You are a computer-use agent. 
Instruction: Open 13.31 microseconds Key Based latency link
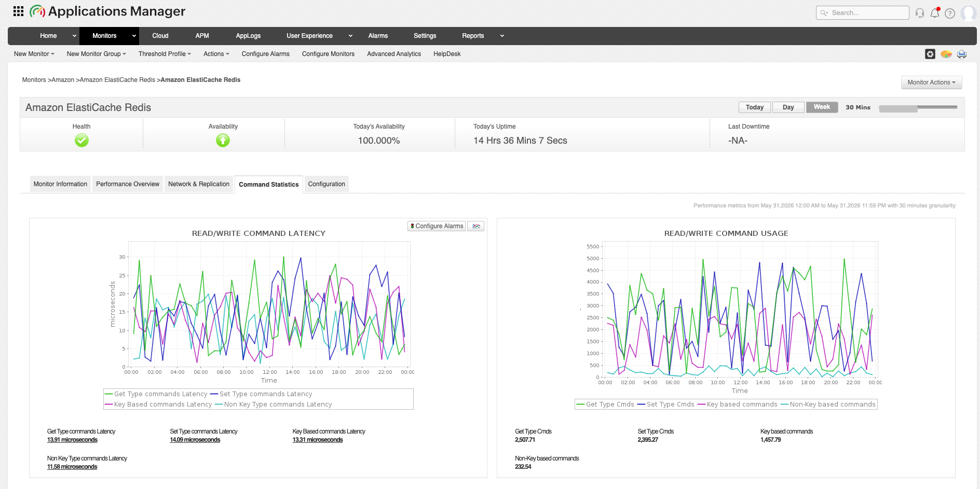coord(318,440)
